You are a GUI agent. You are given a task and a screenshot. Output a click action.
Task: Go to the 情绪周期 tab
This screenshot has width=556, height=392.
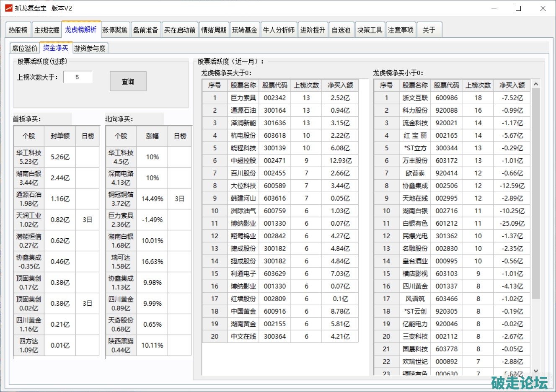pyautogui.click(x=214, y=30)
